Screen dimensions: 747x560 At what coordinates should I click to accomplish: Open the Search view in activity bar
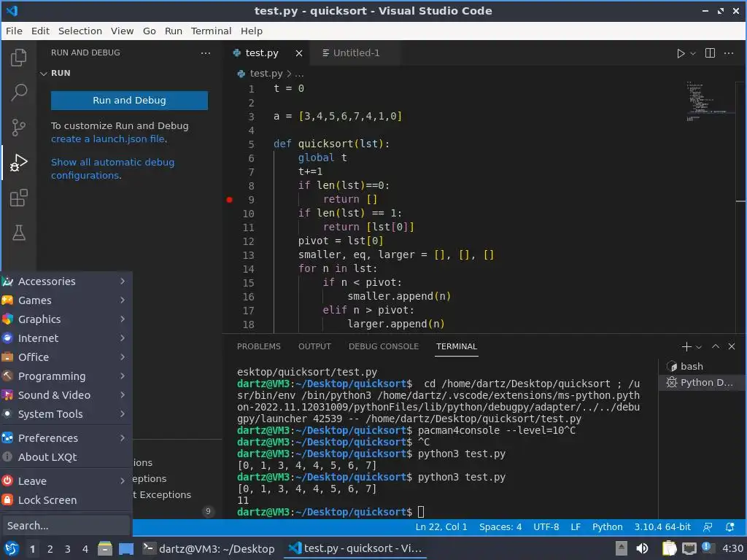pos(18,93)
